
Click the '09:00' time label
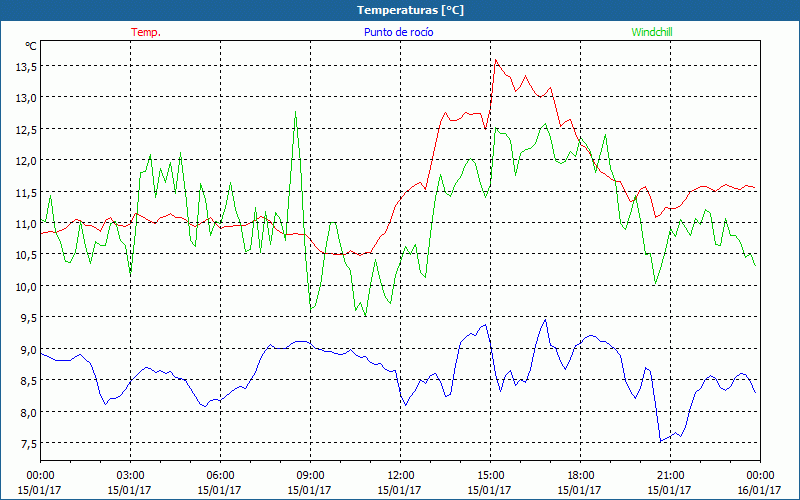[x=310, y=476]
